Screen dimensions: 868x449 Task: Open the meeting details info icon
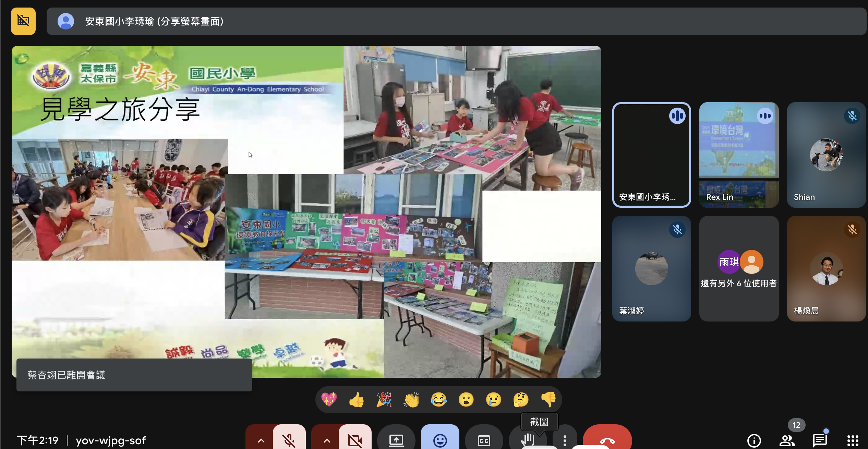754,440
